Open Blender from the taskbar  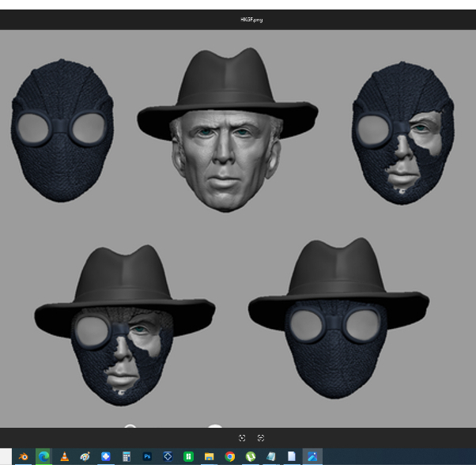[x=24, y=456]
